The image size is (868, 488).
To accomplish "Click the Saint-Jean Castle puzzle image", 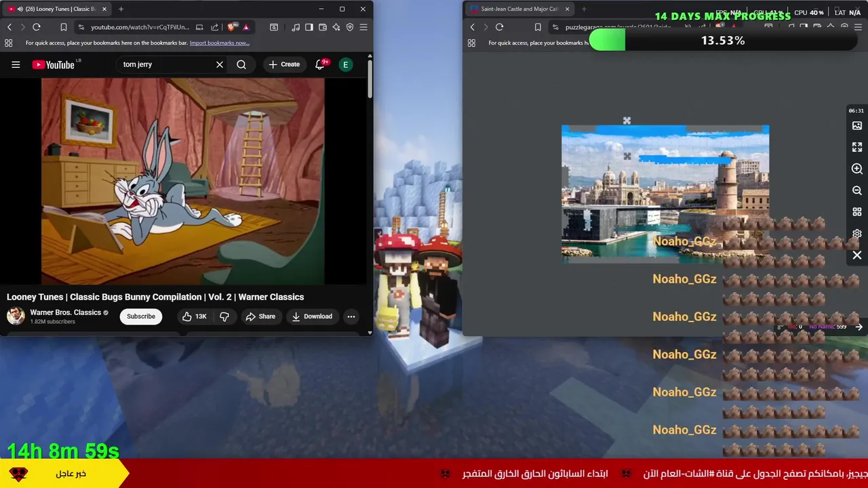I will [665, 193].
